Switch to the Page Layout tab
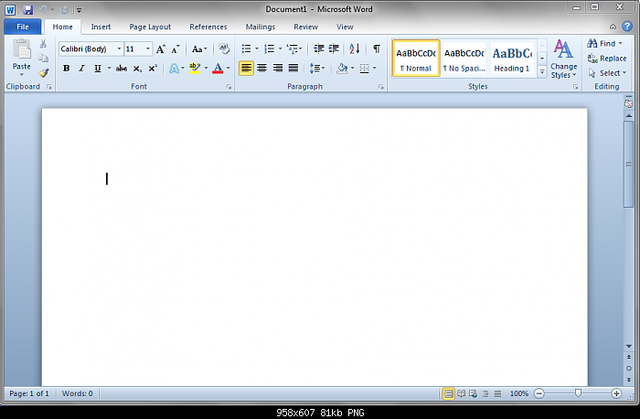 click(x=150, y=27)
